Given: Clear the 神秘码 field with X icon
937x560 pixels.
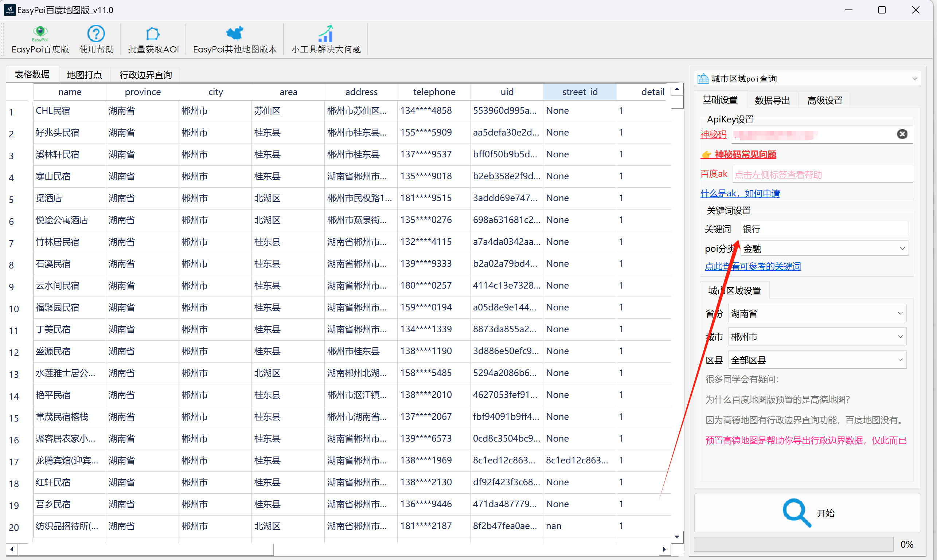Looking at the screenshot, I should 902,134.
